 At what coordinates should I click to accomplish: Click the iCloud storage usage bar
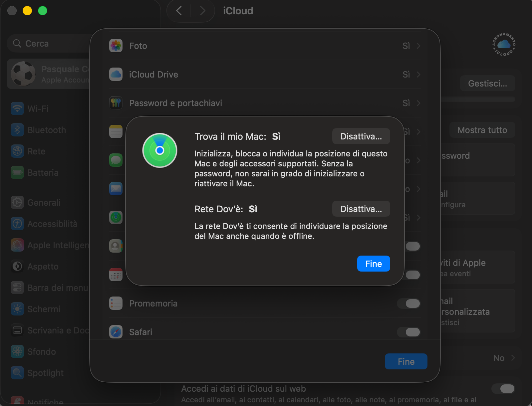478,99
